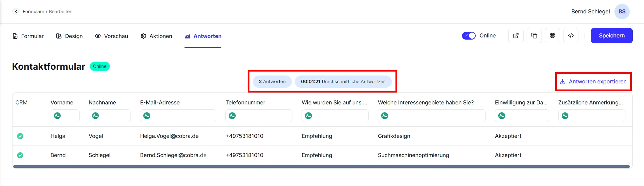644x186 pixels.
Task: Click filter icon in Interessengebiete column
Action: (x=385, y=116)
